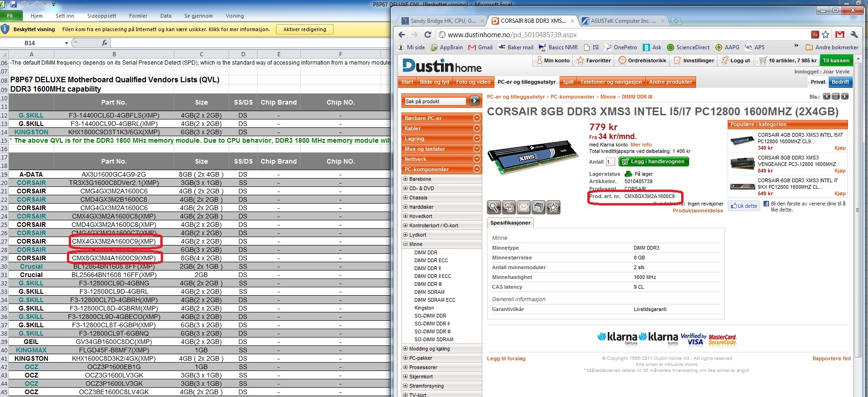The height and width of the screenshot is (397, 868).
Task: Open the Telefoner og navigasjon category tab
Action: point(611,82)
